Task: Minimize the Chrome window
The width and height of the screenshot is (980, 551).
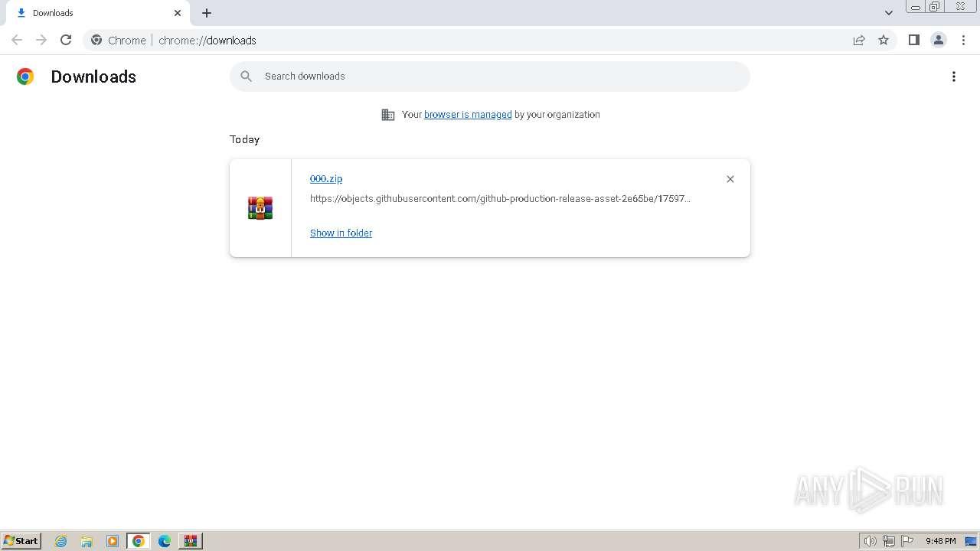Action: click(915, 6)
